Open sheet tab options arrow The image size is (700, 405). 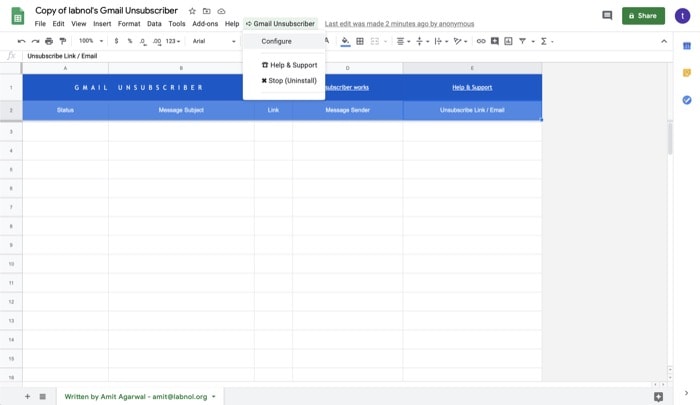pyautogui.click(x=214, y=397)
